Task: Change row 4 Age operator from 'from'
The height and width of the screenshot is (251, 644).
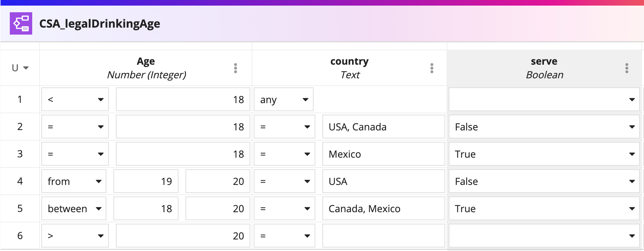Action: coord(74,181)
